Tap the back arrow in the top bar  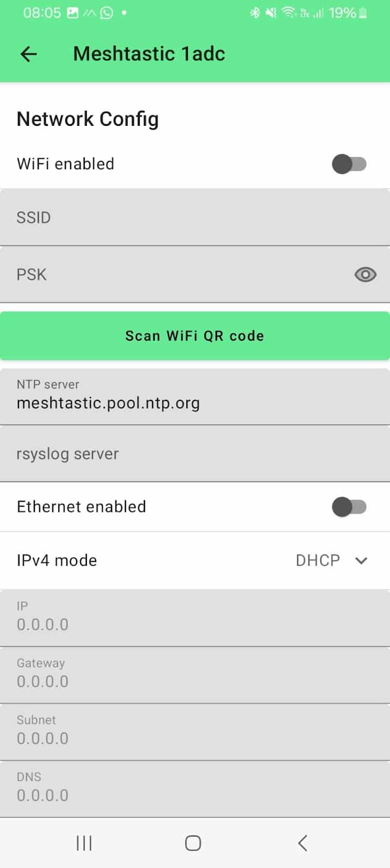[x=28, y=54]
